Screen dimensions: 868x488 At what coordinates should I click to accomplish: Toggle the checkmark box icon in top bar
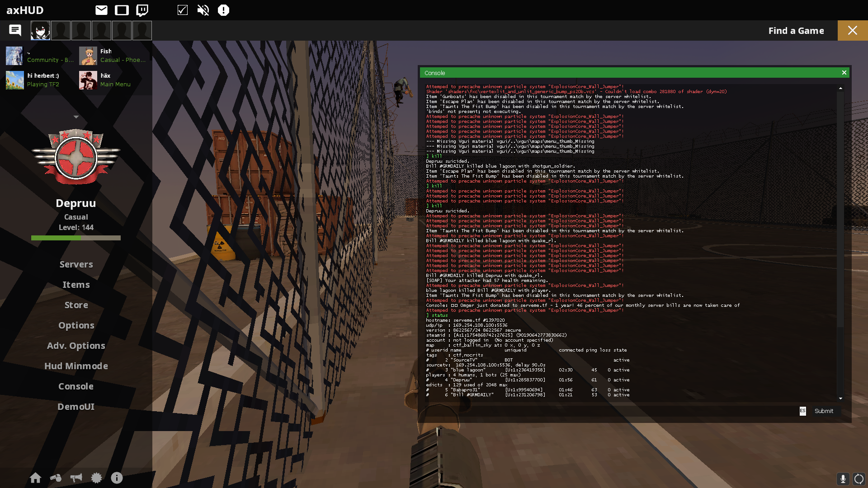(183, 10)
